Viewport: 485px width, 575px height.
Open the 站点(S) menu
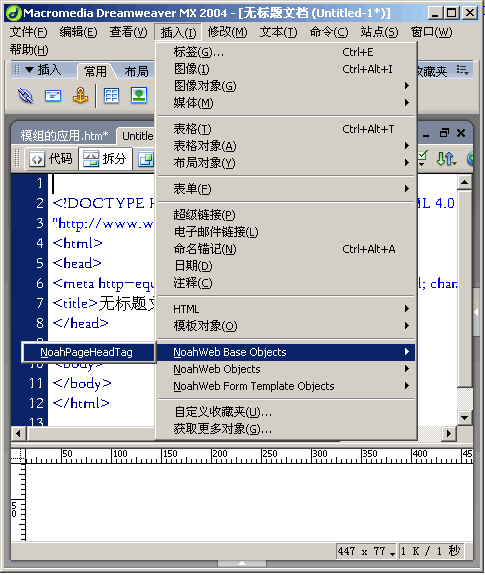pyautogui.click(x=379, y=32)
